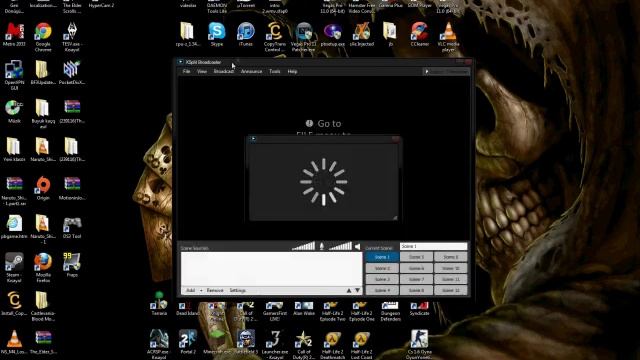Mute the speaker icon
This screenshot has height=360, width=640.
(358, 246)
